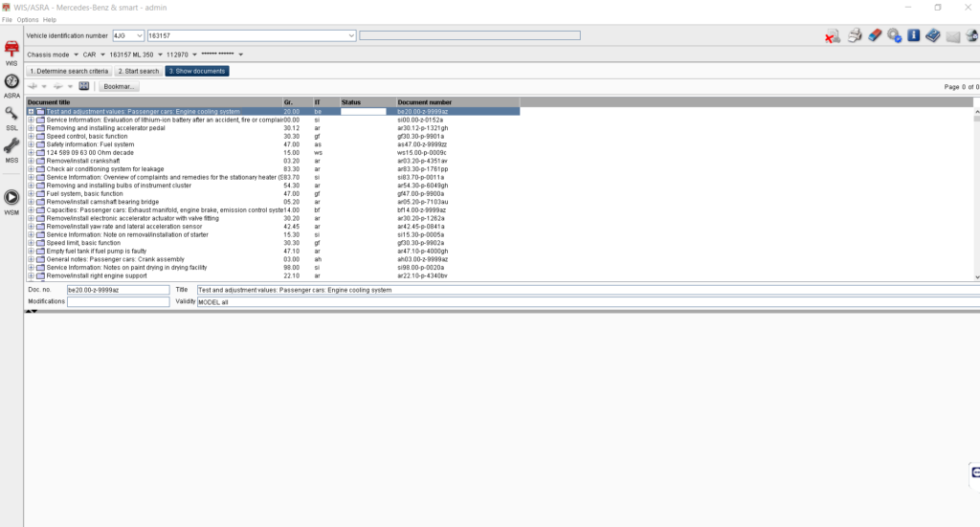The height and width of the screenshot is (527, 980).
Task: Open the 4JG VIN prefix dropdown
Action: coord(128,35)
